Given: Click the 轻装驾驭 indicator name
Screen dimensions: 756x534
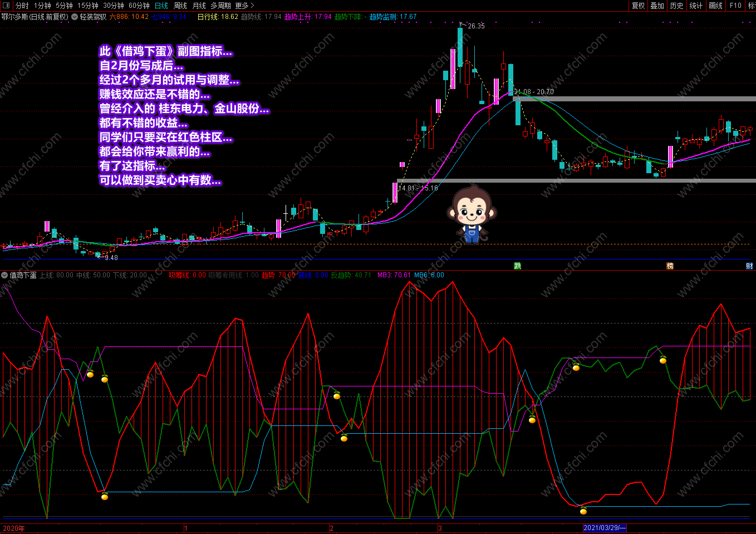Looking at the screenshot, I should pos(93,17).
